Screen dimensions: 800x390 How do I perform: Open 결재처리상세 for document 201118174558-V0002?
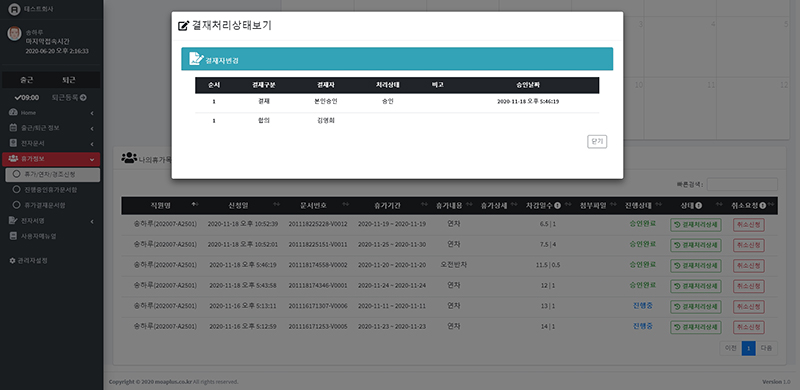click(695, 265)
